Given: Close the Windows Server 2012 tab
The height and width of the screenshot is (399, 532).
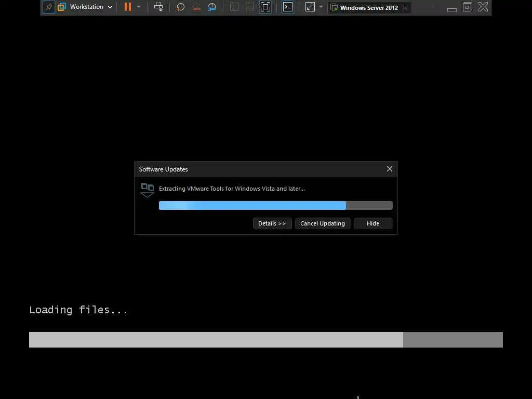Looking at the screenshot, I should (405, 7).
